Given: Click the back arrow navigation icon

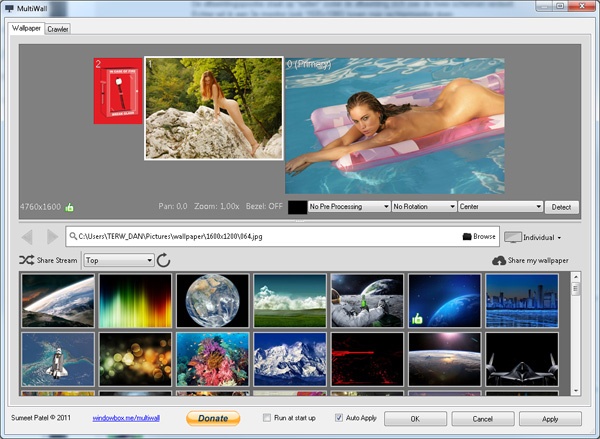Looking at the screenshot, I should [27, 237].
